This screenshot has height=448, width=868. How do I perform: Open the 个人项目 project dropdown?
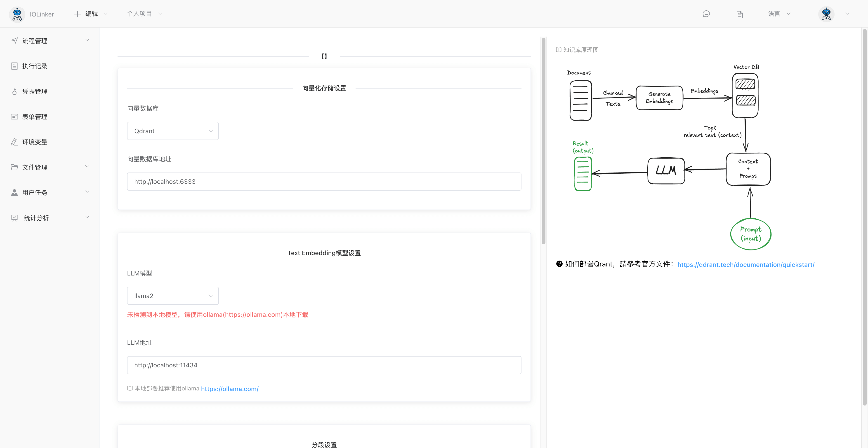(x=144, y=14)
